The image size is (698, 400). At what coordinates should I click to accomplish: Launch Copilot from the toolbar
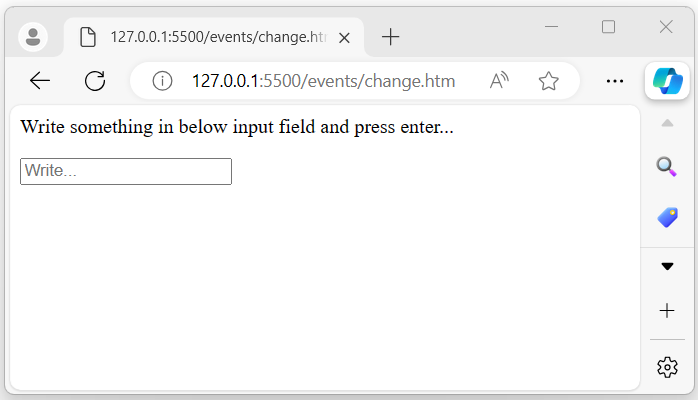pyautogui.click(x=667, y=81)
